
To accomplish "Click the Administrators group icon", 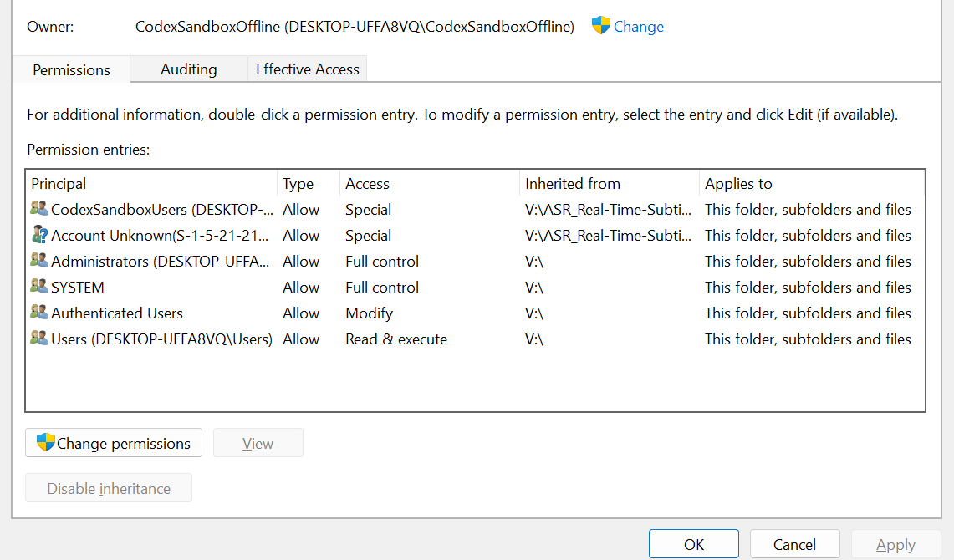I will pyautogui.click(x=39, y=260).
